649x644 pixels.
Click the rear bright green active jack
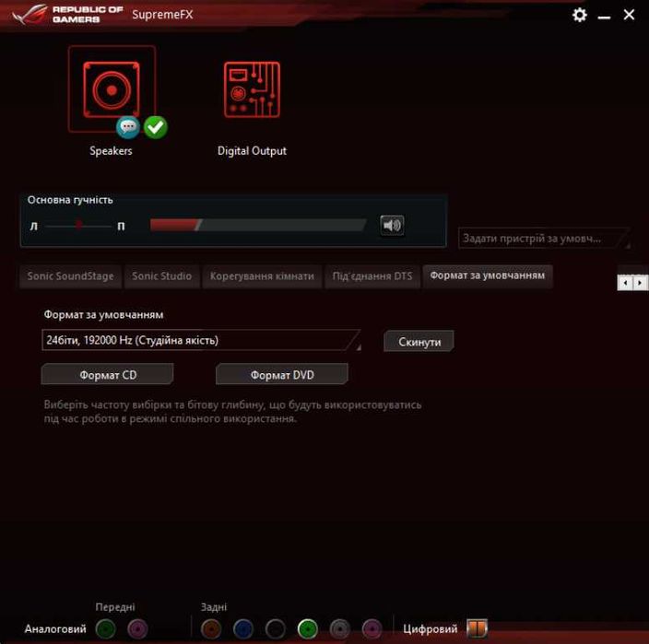click(x=308, y=629)
